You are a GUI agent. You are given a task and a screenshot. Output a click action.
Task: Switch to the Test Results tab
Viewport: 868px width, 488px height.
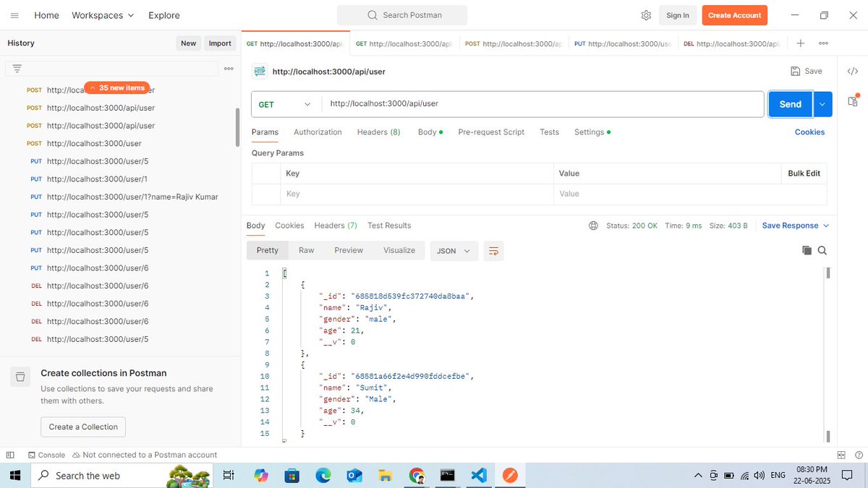coord(389,226)
